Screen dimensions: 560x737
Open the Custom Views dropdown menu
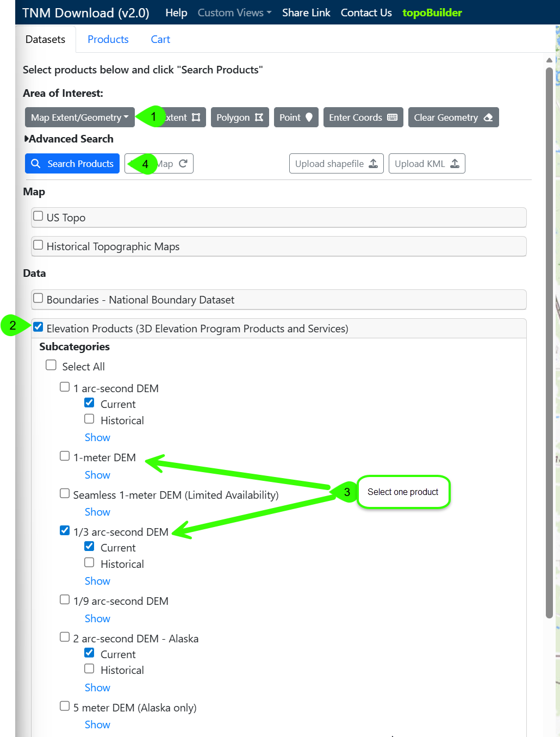pos(234,13)
